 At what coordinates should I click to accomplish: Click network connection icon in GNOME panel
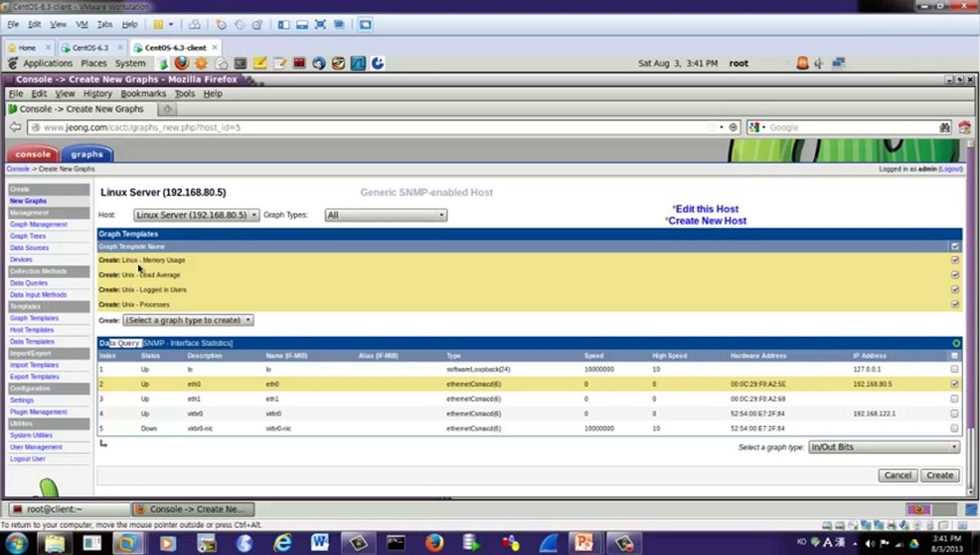coord(839,63)
